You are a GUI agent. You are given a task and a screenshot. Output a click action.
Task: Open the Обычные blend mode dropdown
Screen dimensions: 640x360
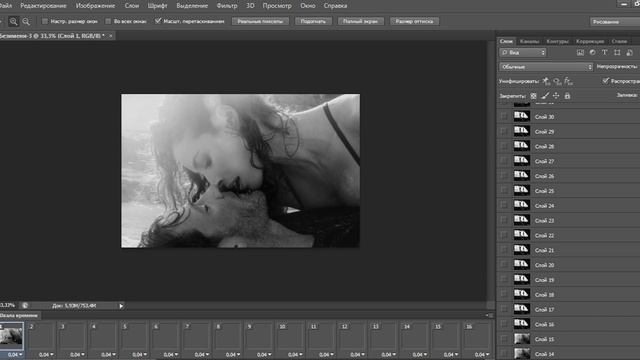point(546,67)
